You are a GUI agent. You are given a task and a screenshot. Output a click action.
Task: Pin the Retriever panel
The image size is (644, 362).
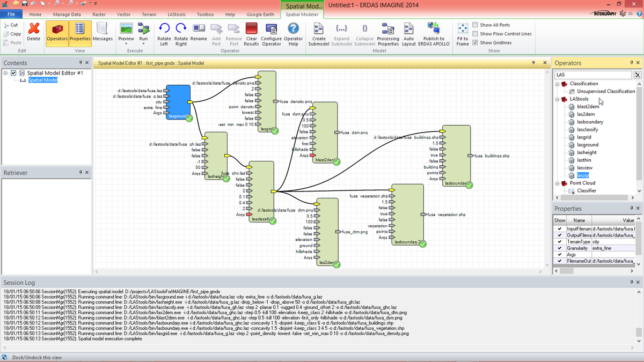tap(80, 173)
